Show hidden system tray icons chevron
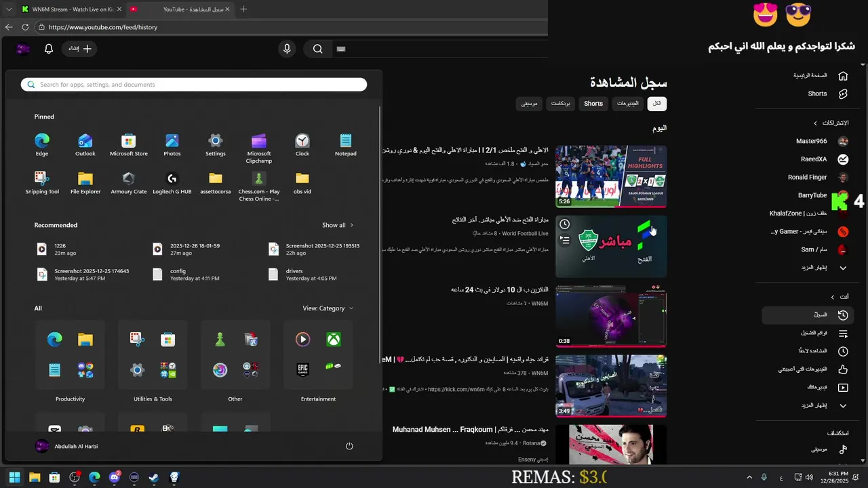868x488 pixels. 749,477
